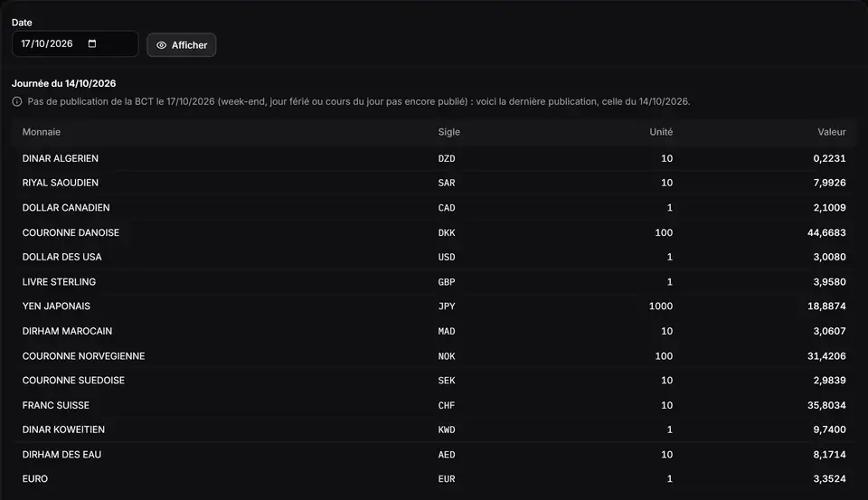The image size is (868, 500).
Task: Select the FRANC SUISSE row
Action: 434,405
